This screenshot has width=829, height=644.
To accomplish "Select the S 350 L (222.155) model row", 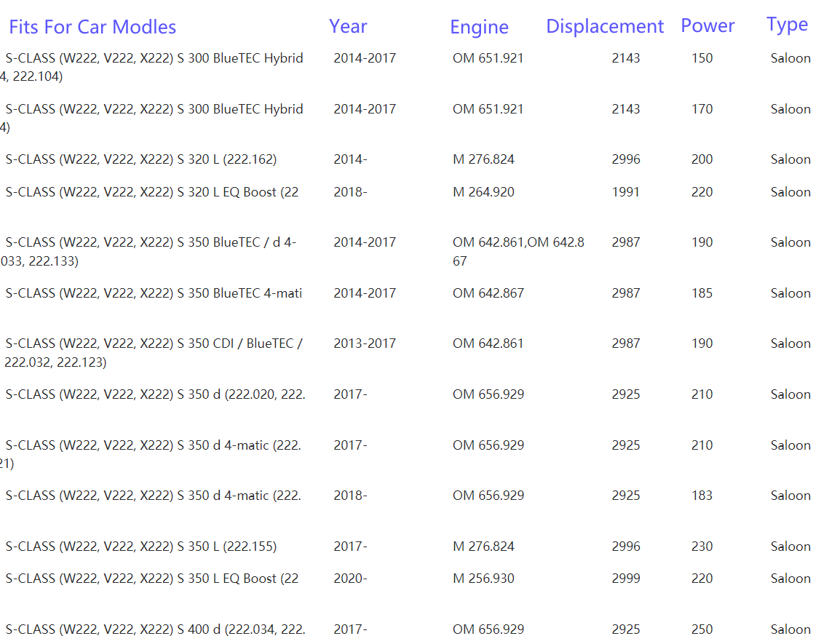I will (x=141, y=546).
